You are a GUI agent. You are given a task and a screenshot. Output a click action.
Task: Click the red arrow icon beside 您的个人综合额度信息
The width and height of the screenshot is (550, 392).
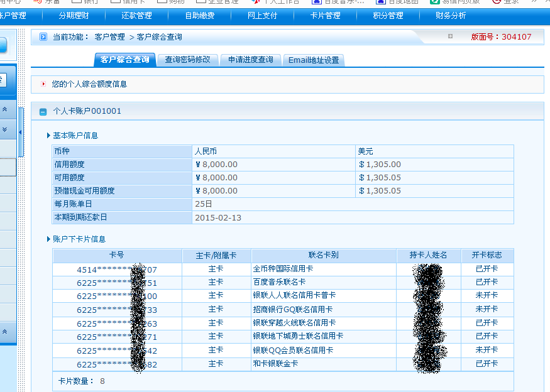coord(43,84)
